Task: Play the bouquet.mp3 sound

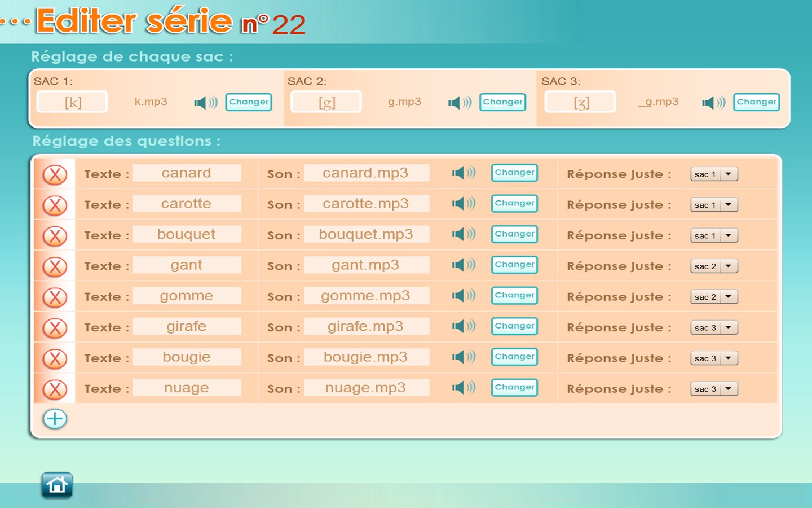Action: (464, 234)
